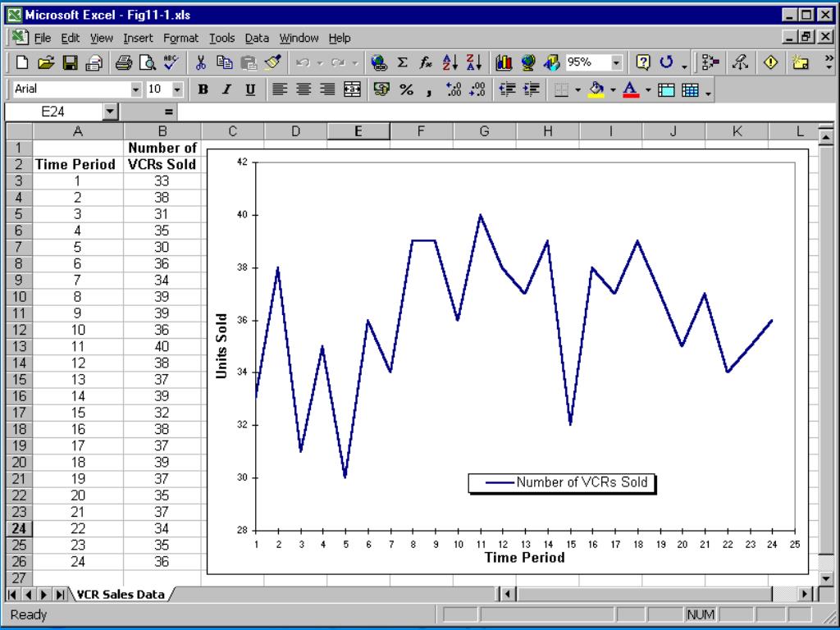Open the Edit menu
This screenshot has width=840, height=630.
pyautogui.click(x=71, y=38)
